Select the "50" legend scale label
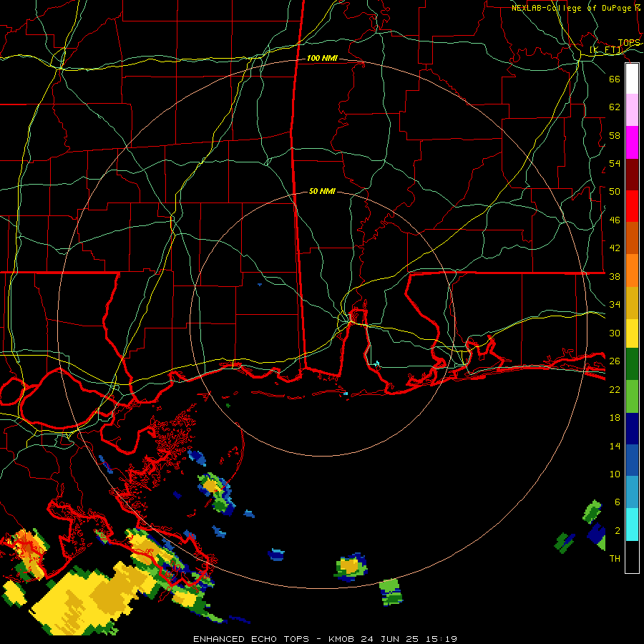644x644 pixels. (x=615, y=192)
